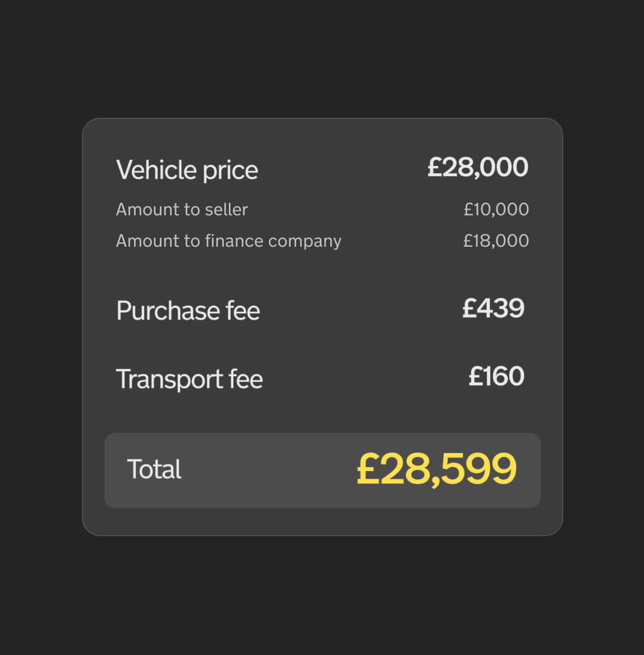Click the highlighted Total row box between texts
This screenshot has width=644, height=655.
tap(268, 471)
